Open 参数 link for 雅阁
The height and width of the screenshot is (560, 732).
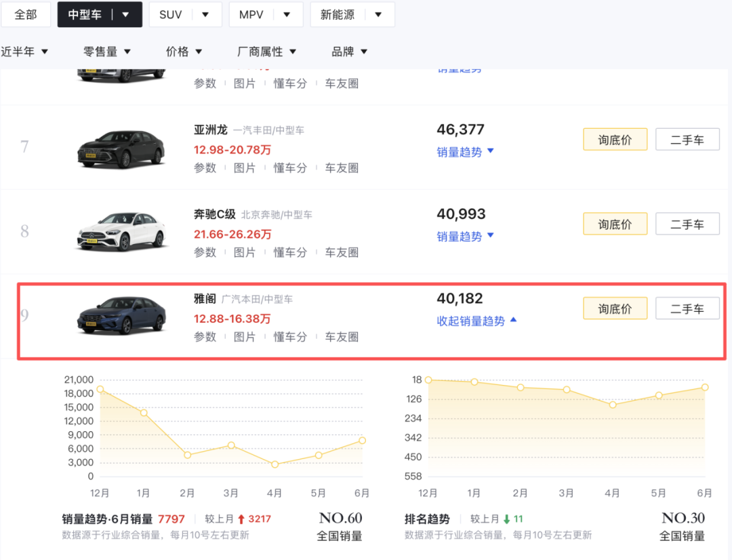point(205,337)
